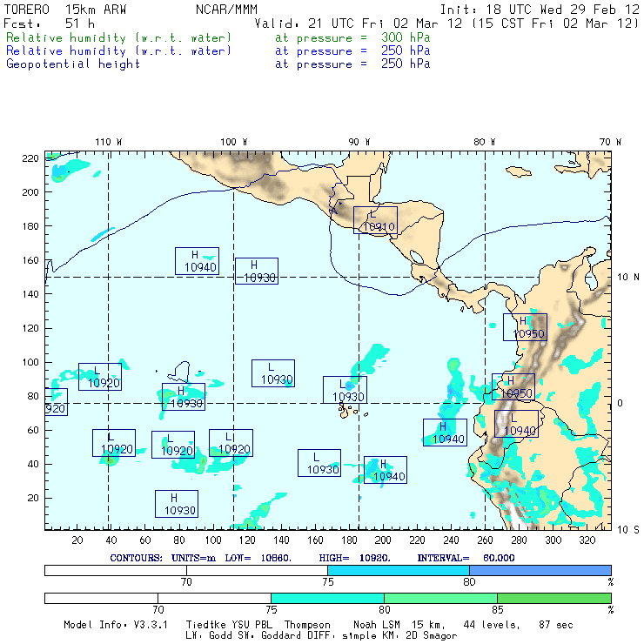Click the dark green 85% segment of lower color bar

553,598
